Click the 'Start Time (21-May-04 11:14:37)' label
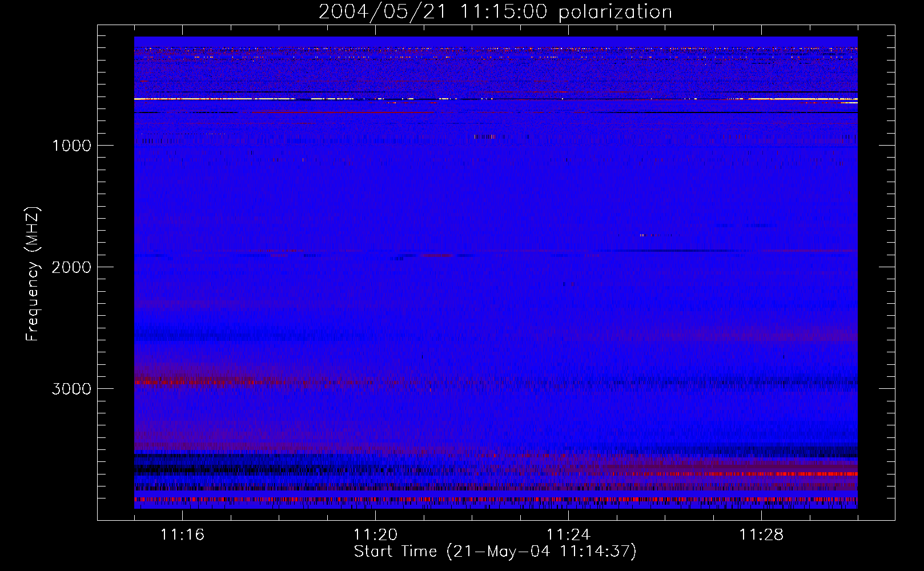 pyautogui.click(x=495, y=552)
